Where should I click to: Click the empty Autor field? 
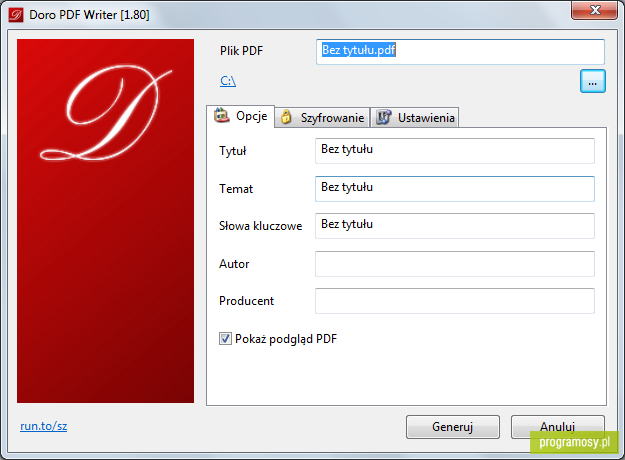[454, 263]
